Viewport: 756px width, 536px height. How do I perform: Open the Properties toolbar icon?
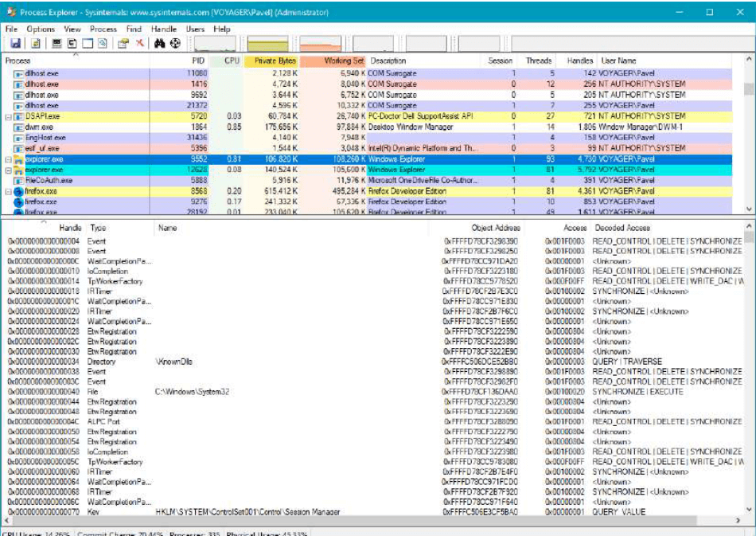click(x=123, y=44)
